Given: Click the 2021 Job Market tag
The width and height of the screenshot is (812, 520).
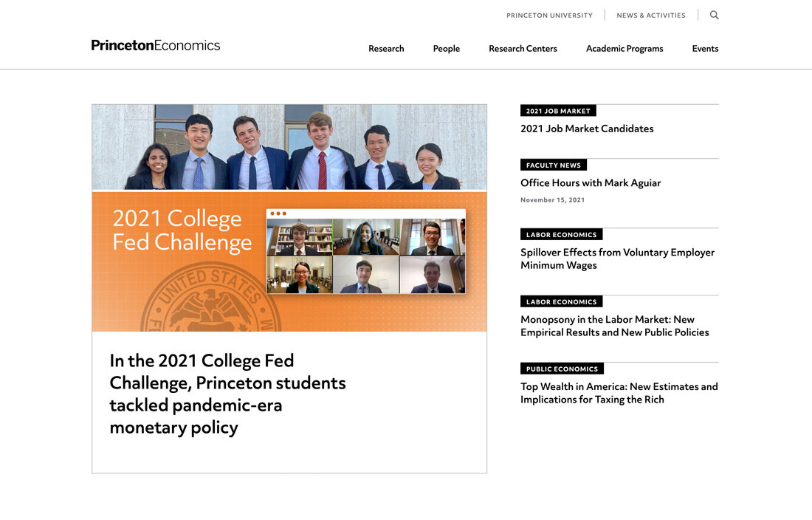Looking at the screenshot, I should coord(558,111).
